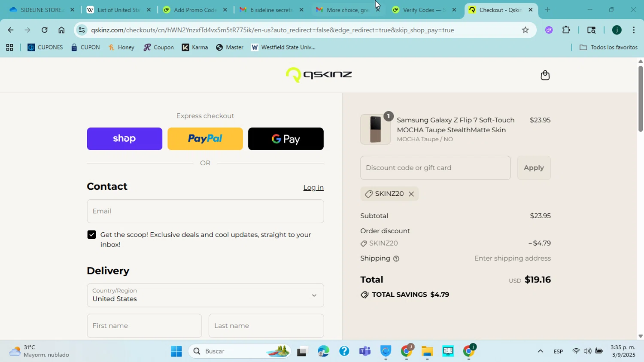Uncheck the exclusive deals newsletter checkbox
This screenshot has width=644, height=362.
point(91,234)
